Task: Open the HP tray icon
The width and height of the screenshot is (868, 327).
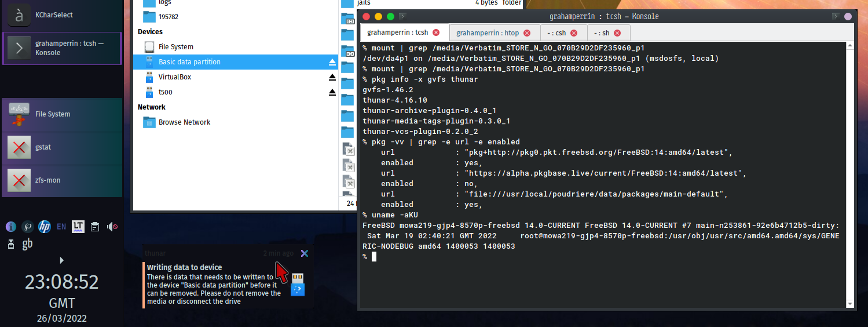Action: click(x=45, y=227)
